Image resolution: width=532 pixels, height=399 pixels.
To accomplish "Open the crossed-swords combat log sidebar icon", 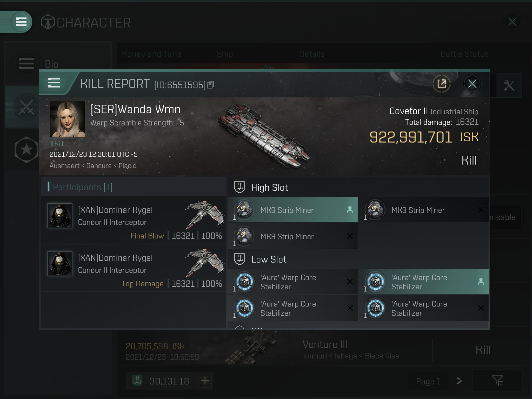I will (26, 107).
